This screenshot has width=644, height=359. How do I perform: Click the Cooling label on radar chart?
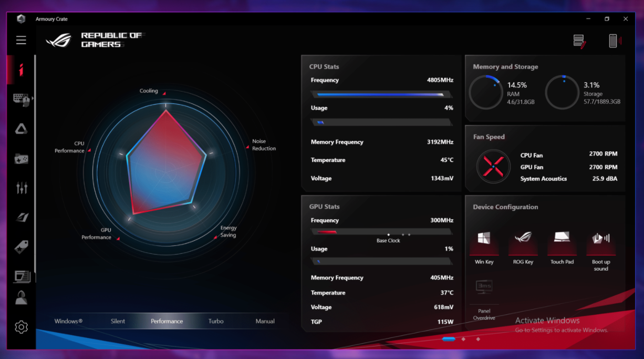(x=149, y=91)
